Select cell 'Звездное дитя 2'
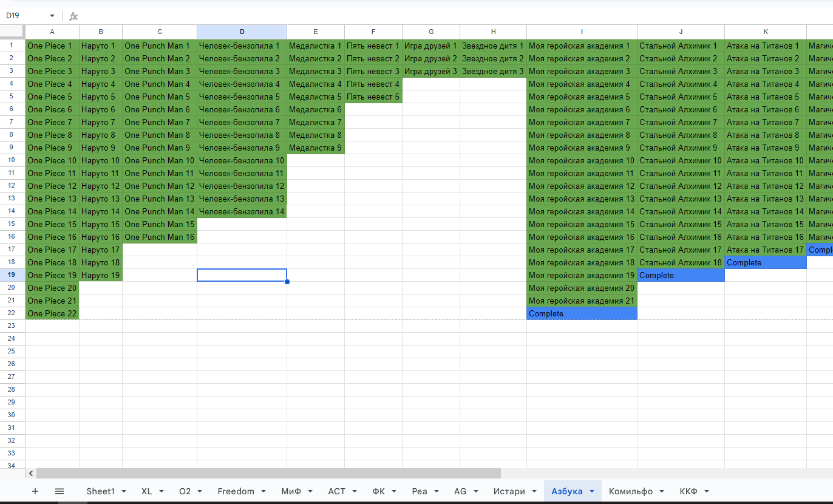Image resolution: width=833 pixels, height=504 pixels. click(x=493, y=58)
